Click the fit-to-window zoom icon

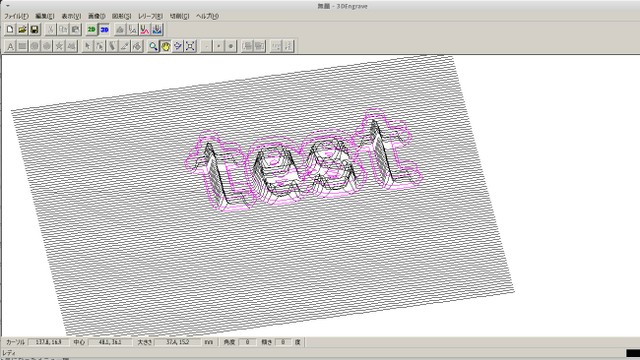click(190, 46)
